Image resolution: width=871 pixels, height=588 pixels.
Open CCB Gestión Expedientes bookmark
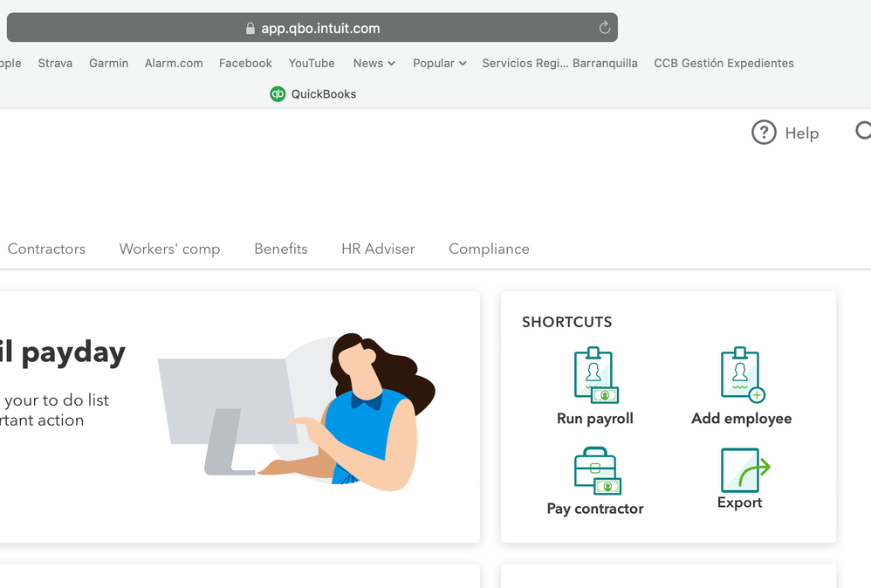724,64
